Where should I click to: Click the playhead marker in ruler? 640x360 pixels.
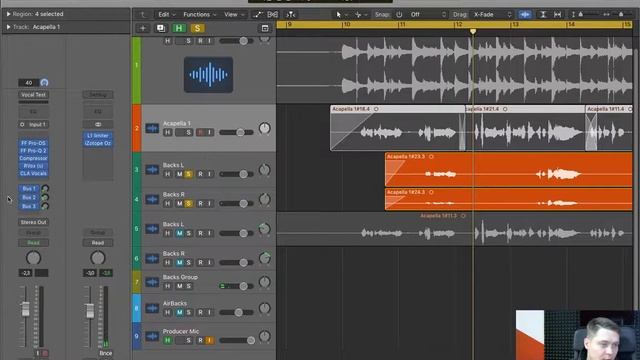(x=473, y=31)
